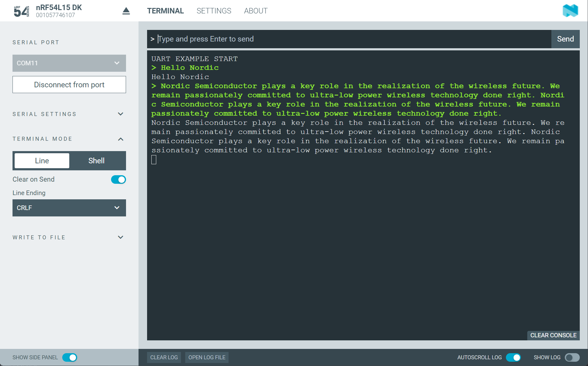The width and height of the screenshot is (588, 366).
Task: Click the terminal cursor block in console
Action: [x=154, y=160]
